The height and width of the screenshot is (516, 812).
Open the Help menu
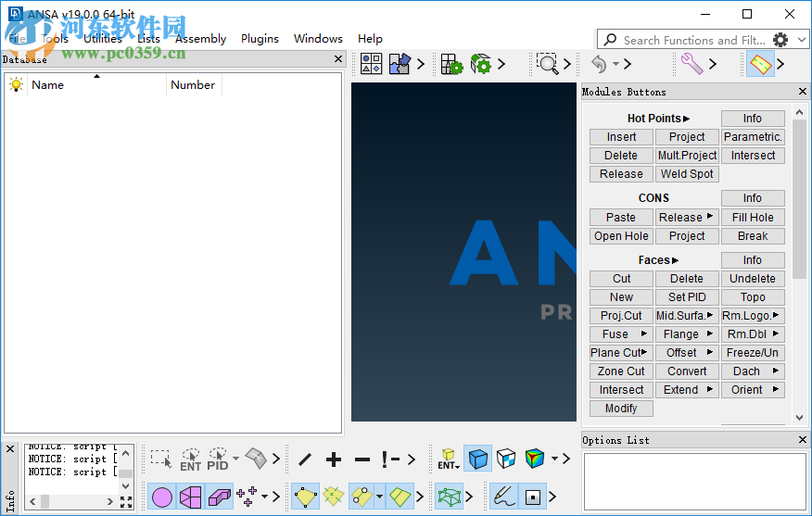(x=370, y=39)
